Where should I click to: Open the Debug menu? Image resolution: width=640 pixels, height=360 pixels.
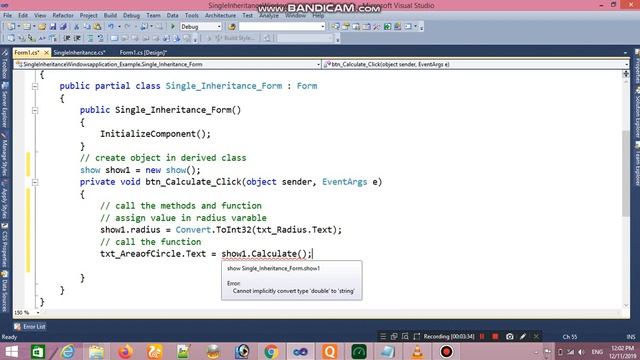[x=131, y=16]
